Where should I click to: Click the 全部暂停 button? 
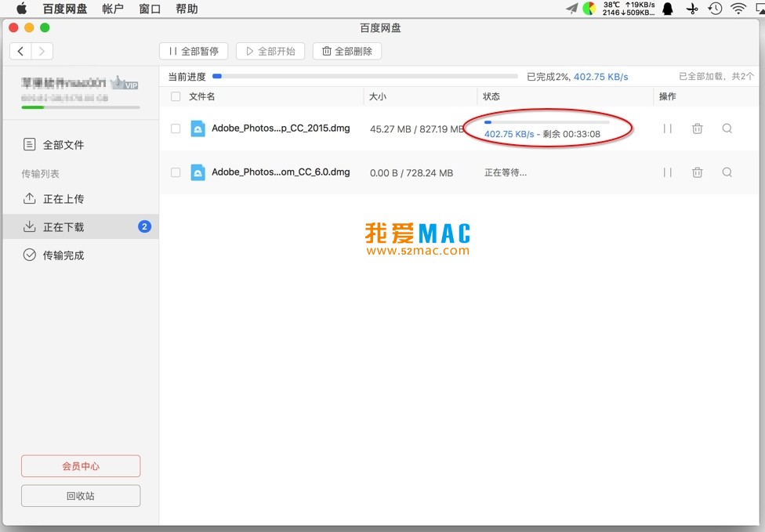194,51
